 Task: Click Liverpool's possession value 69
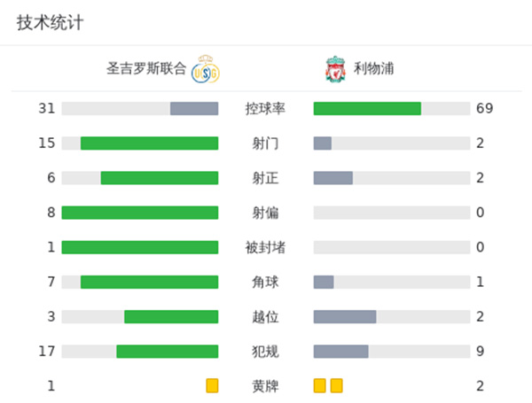click(484, 108)
